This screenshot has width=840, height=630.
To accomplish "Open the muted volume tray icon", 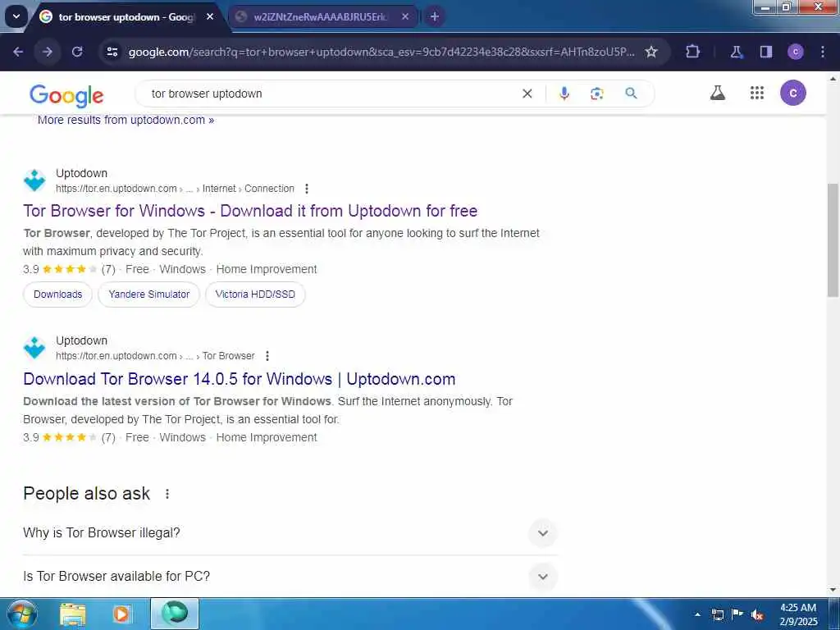I will [x=757, y=614].
